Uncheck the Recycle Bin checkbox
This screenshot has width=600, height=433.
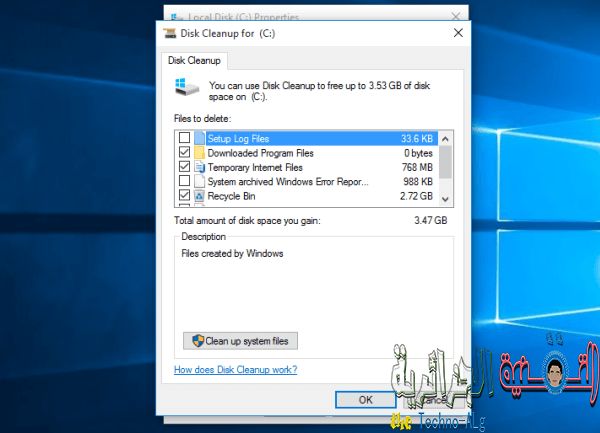[x=184, y=195]
